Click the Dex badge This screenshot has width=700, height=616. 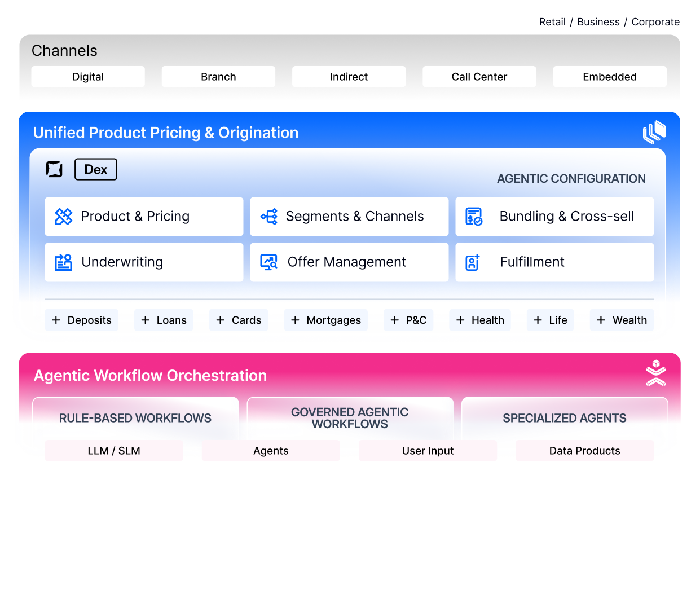coord(96,169)
